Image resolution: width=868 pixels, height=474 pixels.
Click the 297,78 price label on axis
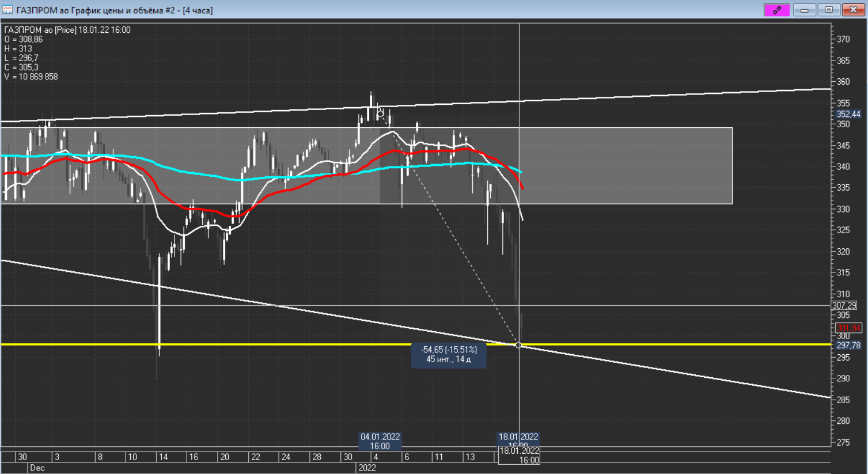[848, 346]
